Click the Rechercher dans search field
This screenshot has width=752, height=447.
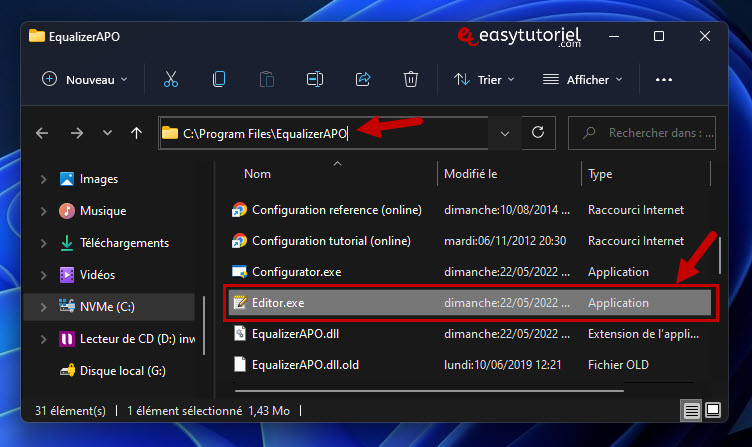642,133
